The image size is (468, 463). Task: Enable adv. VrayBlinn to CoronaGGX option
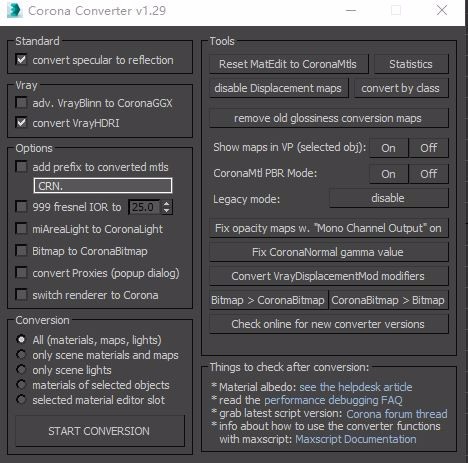pos(21,103)
